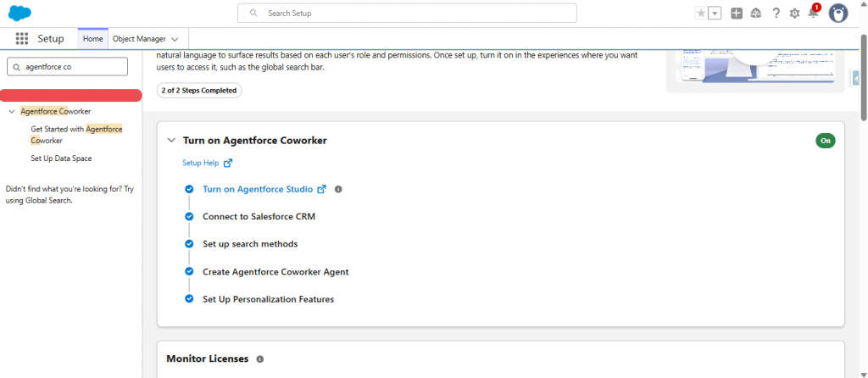
Task: Open the favorites list dropdown arrow
Action: (x=715, y=14)
